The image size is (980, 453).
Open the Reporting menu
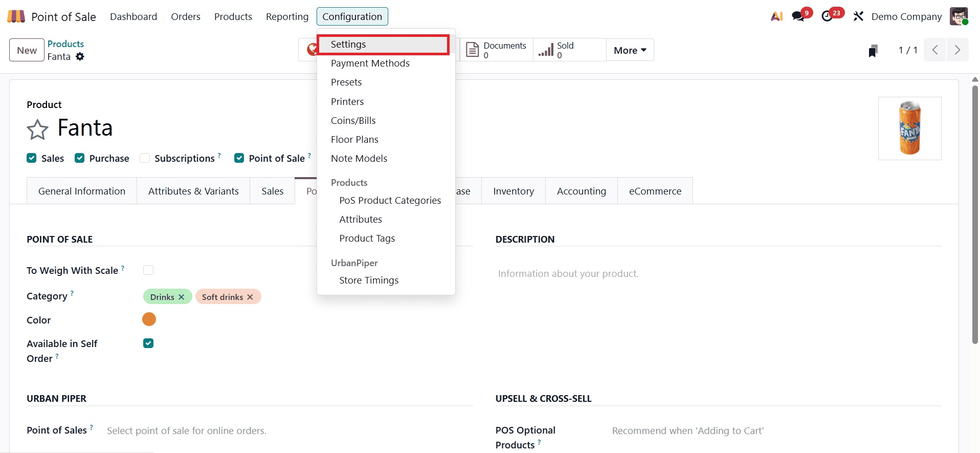(x=287, y=16)
